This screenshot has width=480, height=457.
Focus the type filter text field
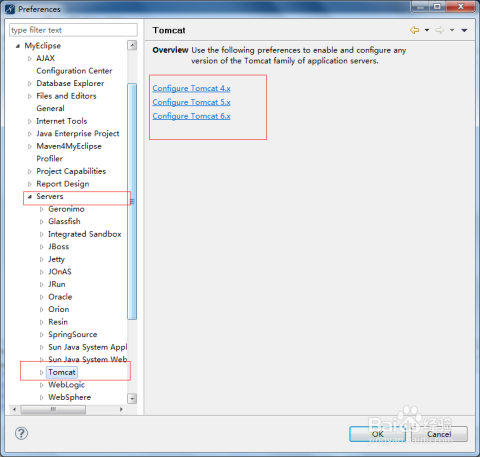pos(73,30)
